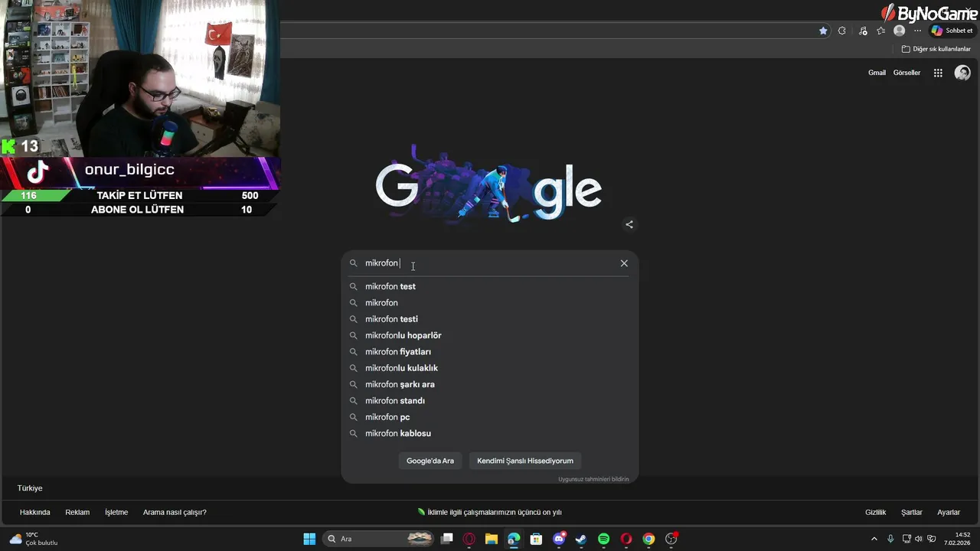Select suggestion mikrofon pc
Viewport: 980px width, 551px height.
click(x=489, y=417)
